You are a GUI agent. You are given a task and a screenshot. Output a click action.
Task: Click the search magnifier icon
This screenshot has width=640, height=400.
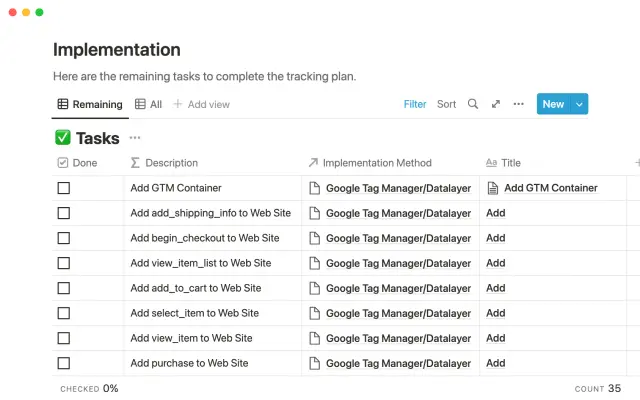(473, 104)
